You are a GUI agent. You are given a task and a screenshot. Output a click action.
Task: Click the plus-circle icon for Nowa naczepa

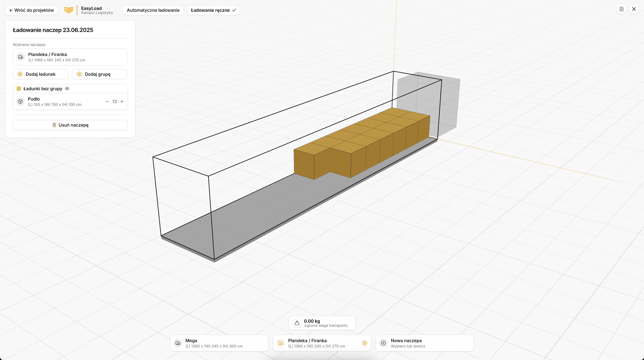point(383,343)
